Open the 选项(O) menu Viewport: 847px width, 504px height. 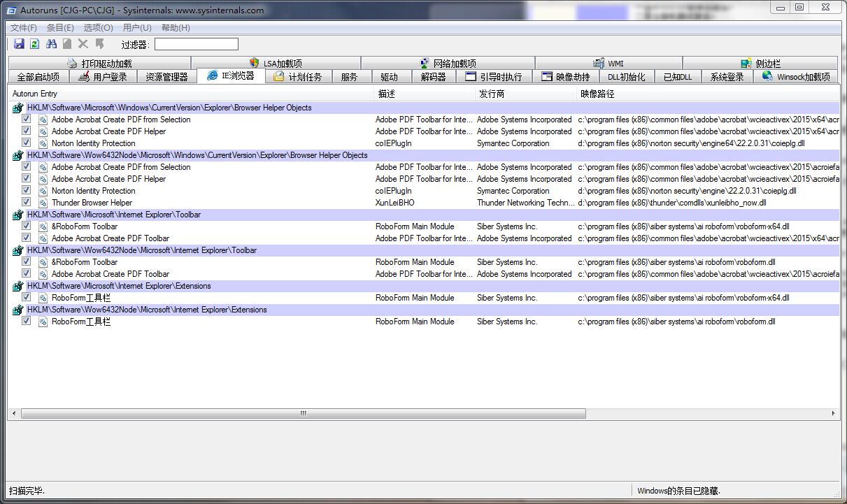[98, 28]
